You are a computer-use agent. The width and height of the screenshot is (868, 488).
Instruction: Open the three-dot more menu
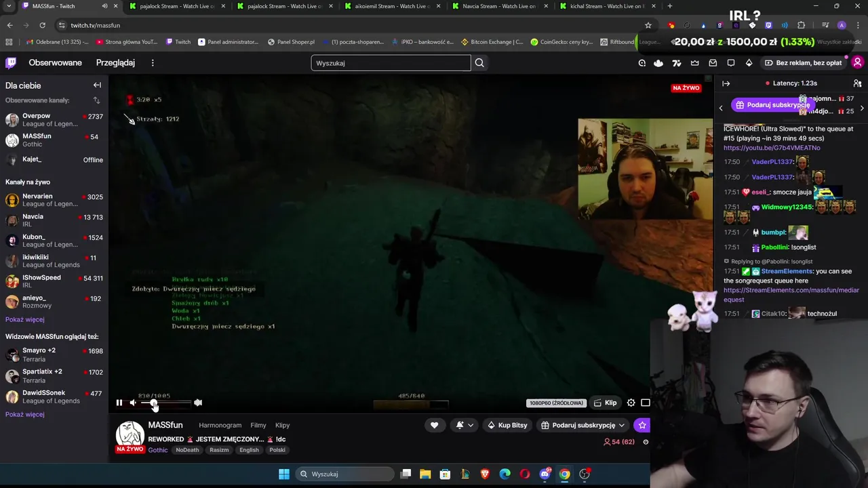153,63
